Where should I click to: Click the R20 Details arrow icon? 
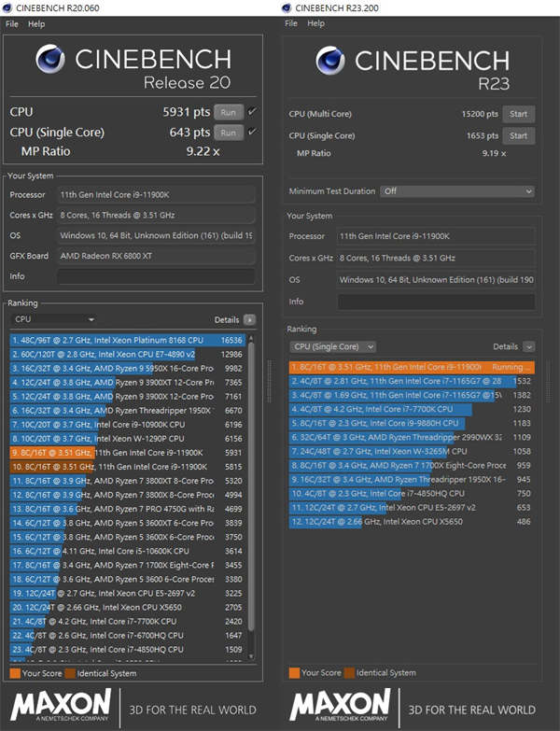click(250, 320)
